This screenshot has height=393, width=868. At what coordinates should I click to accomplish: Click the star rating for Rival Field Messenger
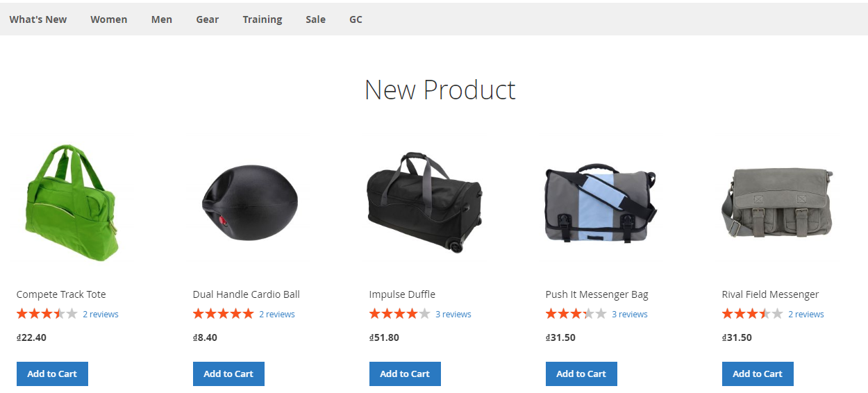(x=753, y=314)
